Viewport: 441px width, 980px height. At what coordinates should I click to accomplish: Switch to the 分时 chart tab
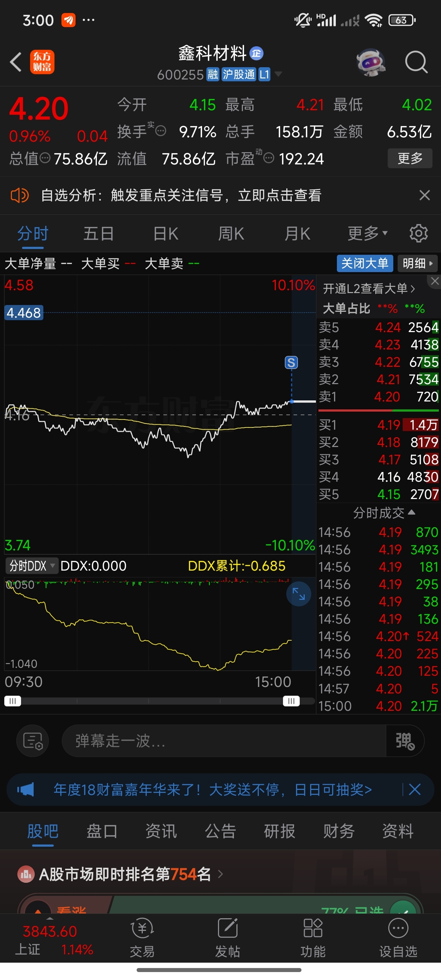[x=33, y=233]
